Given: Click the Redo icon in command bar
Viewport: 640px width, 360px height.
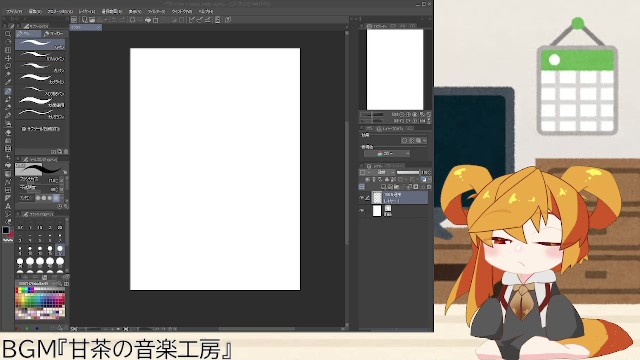Looking at the screenshot, I should (x=122, y=20).
